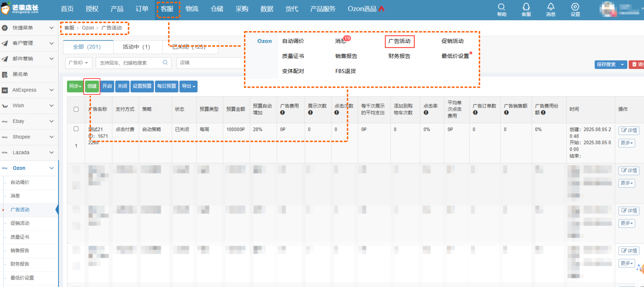Image resolution: width=644 pixels, height=287 pixels.
Task: Collapse the Ozon sidebar section
Action: 51,168
